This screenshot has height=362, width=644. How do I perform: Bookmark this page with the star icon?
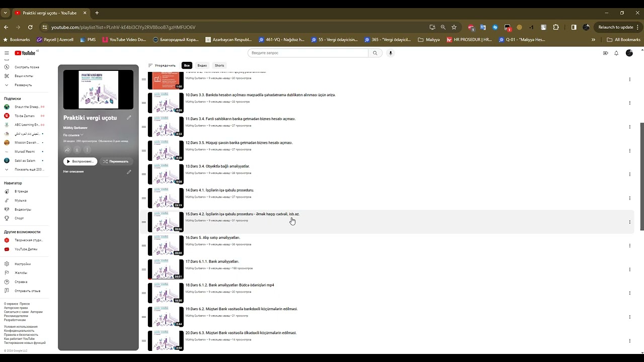click(454, 27)
